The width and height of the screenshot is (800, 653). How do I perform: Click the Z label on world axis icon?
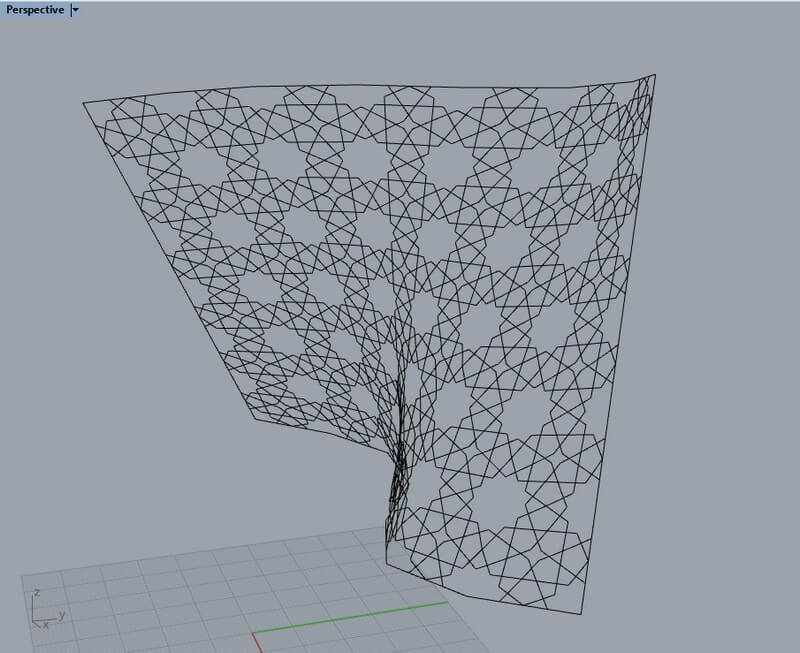coord(36,592)
